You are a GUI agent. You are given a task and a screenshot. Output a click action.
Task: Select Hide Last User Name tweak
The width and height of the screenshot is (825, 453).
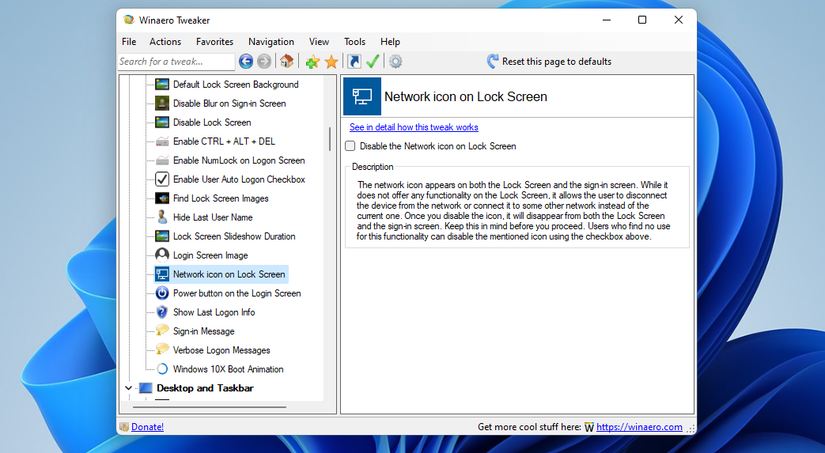click(213, 217)
